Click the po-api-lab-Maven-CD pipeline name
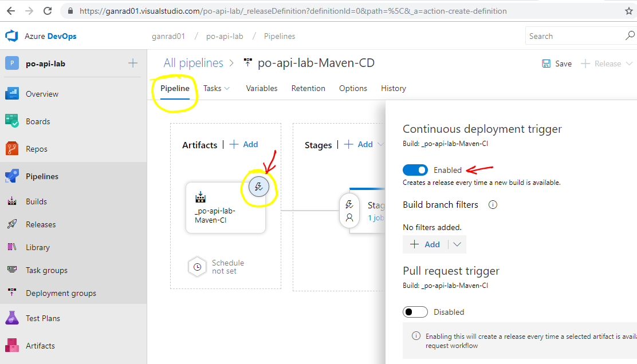The height and width of the screenshot is (364, 637). 316,63
